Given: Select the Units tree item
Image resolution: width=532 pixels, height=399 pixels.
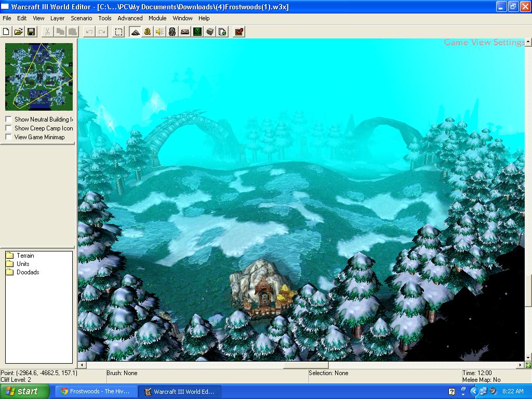Looking at the screenshot, I should (23, 264).
